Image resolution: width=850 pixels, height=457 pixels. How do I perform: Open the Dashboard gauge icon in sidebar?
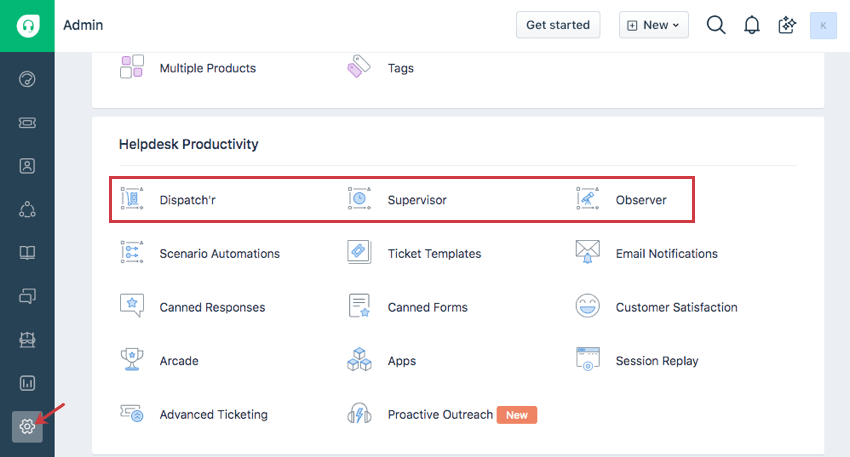point(27,79)
